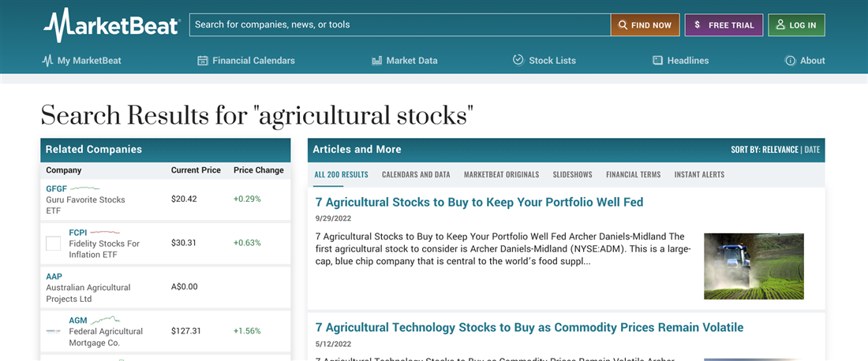Select the MarketBeat Originals tab

[x=501, y=174]
